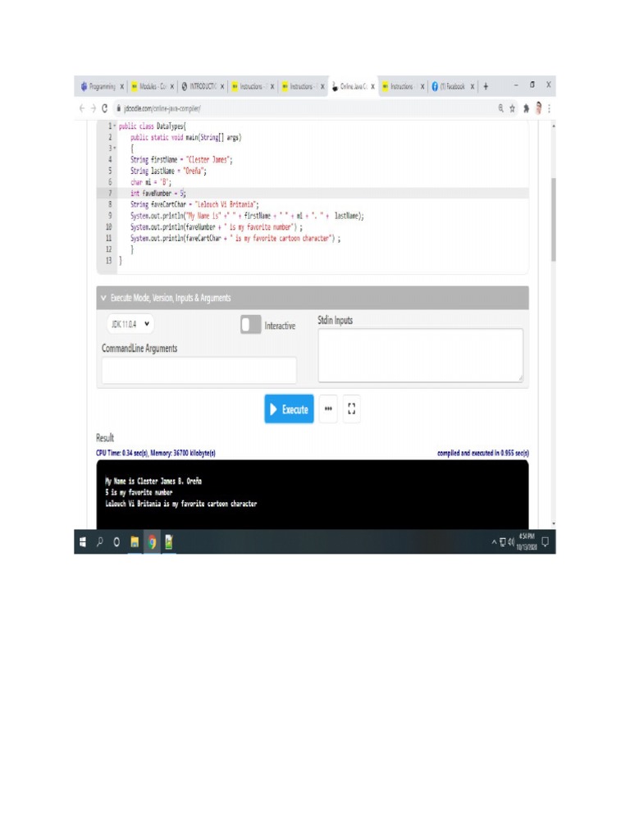Open the Chrome three-dot menu
This screenshot has width=630, height=840.
coord(549,108)
